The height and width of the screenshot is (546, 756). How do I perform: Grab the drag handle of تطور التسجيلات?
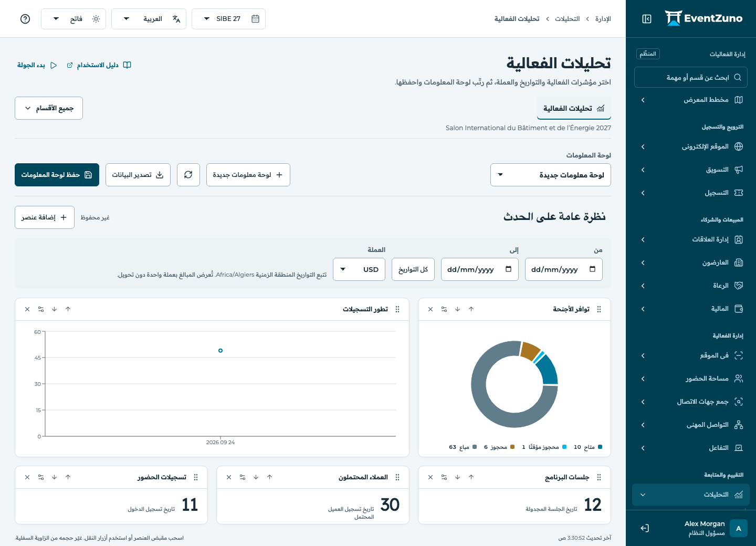(x=397, y=309)
